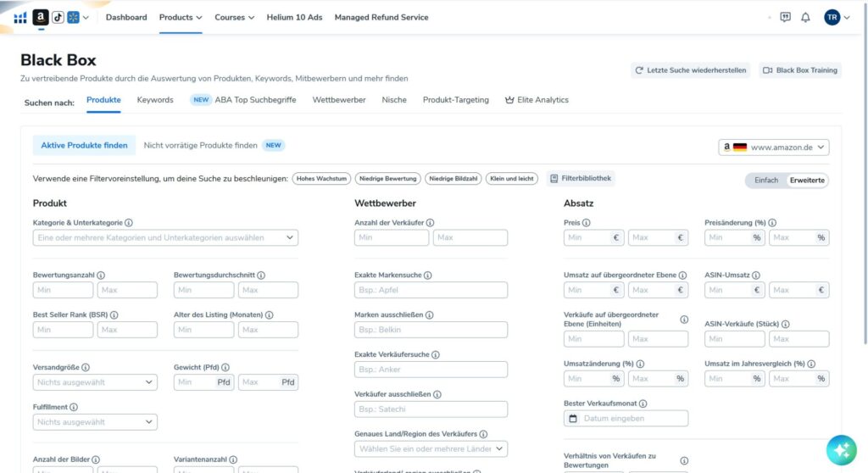
Task: Show info for Kategorie & Unterkategorie
Action: (x=129, y=223)
